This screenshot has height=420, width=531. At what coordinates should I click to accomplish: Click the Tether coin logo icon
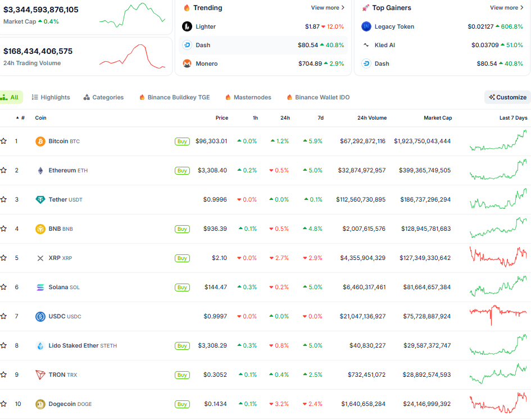(x=40, y=200)
